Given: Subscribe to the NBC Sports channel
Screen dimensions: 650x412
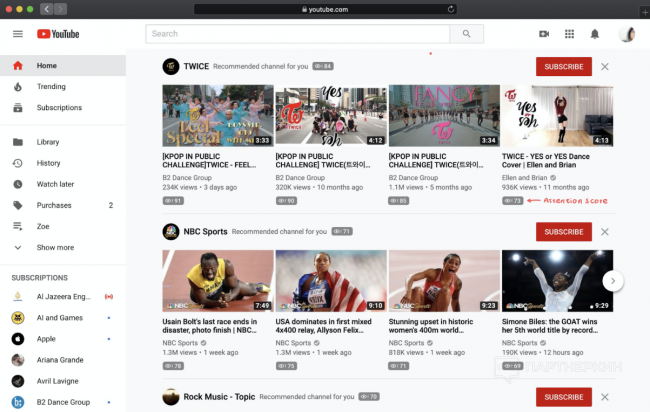Looking at the screenshot, I should tap(563, 231).
